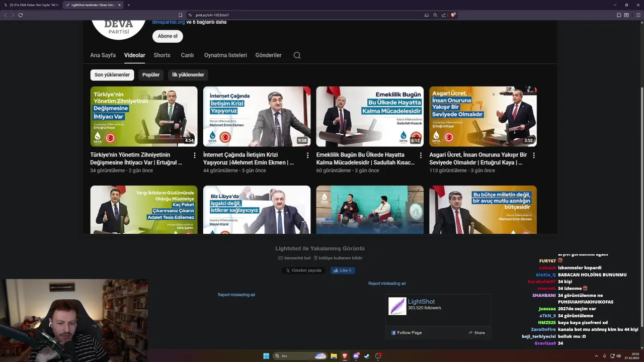Screen dimensions: 644x362
Task: Click the bookmark icon beside address bar
Action: click(x=180, y=15)
